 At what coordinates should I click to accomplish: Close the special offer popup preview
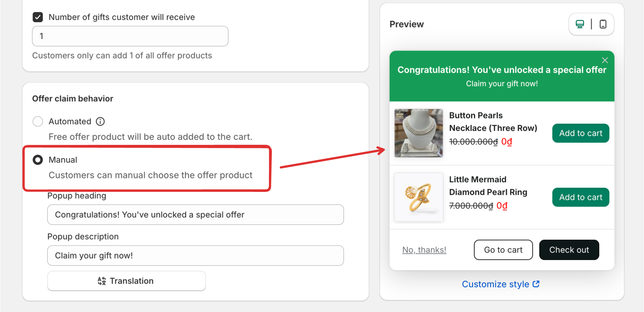point(605,60)
